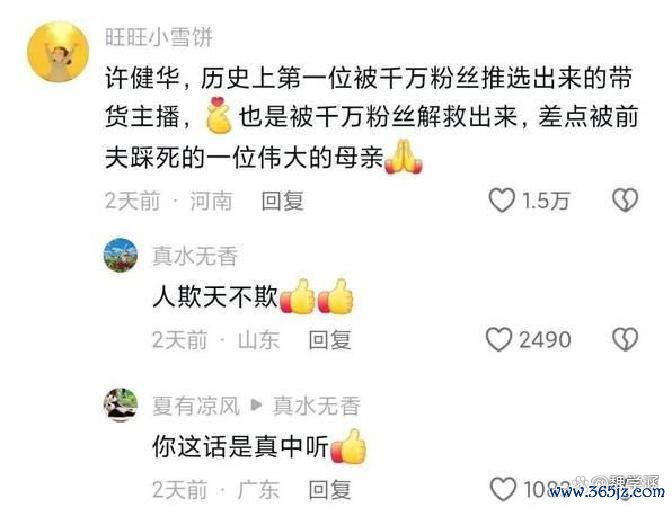Dislike 真水无香's reply via broken heart
The image size is (672, 507).
click(x=625, y=339)
